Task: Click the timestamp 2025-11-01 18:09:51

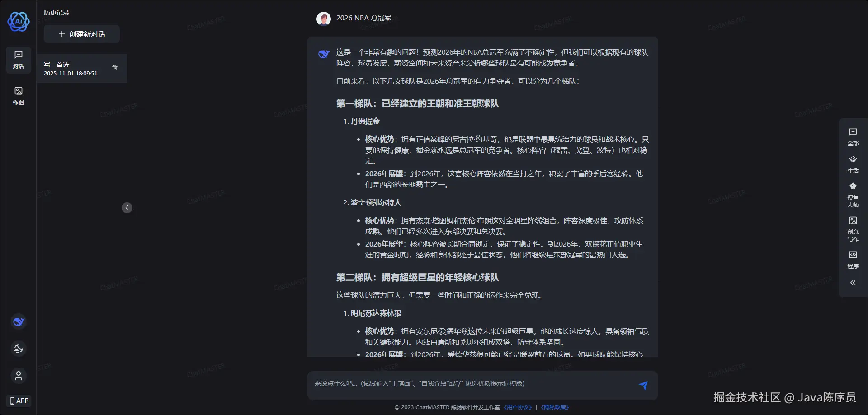Action: (71, 73)
